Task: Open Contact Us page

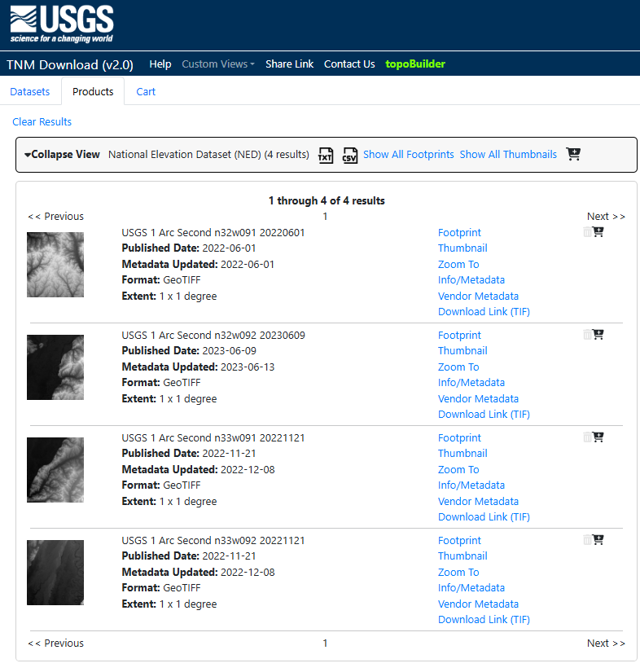Action: pyautogui.click(x=349, y=64)
